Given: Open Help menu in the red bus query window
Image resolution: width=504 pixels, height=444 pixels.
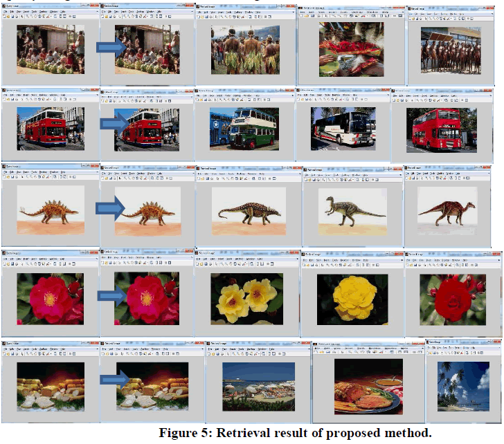Looking at the screenshot, I should pyautogui.click(x=62, y=95).
